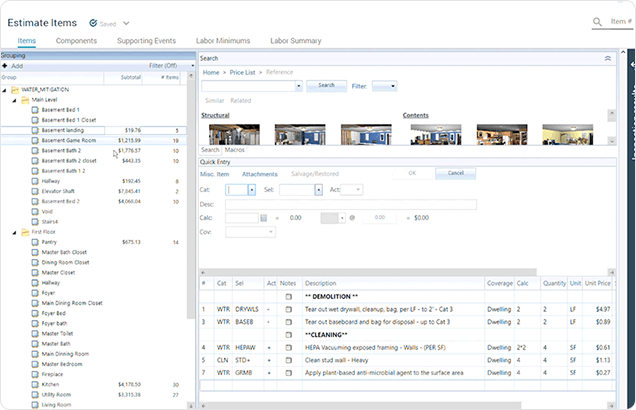Expand the dropdown chevron beside Saved
This screenshot has height=410, width=636.
(x=126, y=21)
